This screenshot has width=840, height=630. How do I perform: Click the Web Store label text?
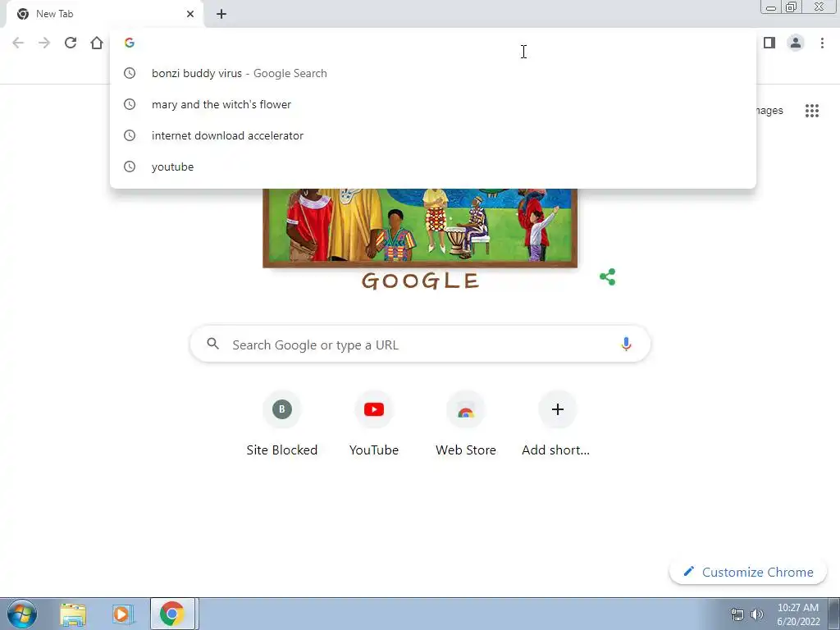click(x=466, y=450)
